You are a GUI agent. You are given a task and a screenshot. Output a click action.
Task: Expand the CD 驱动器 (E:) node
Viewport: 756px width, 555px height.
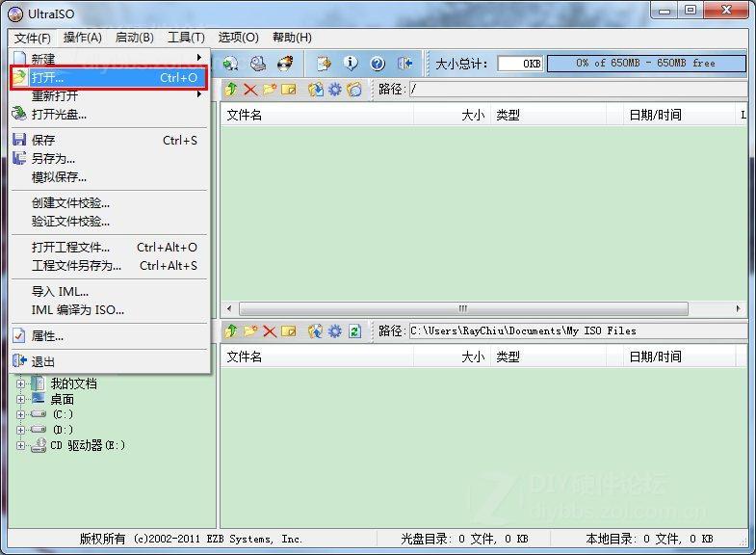tap(21, 445)
